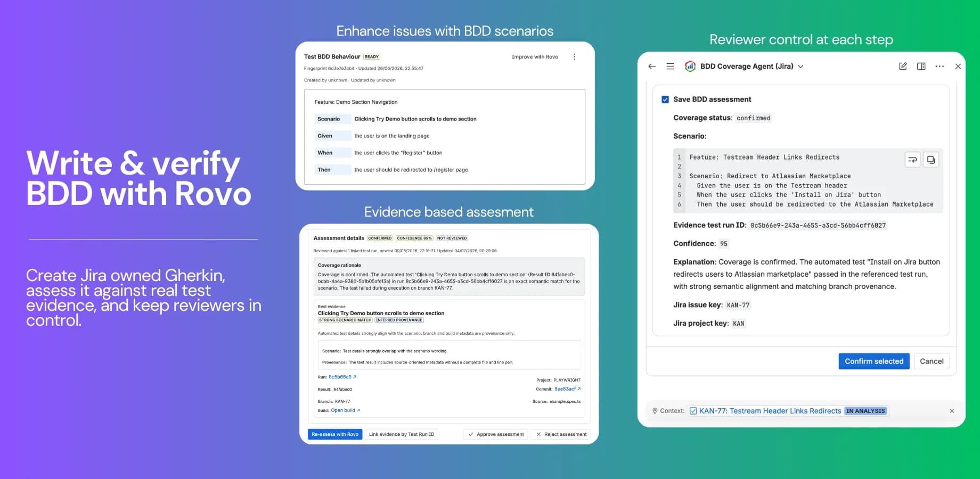The width and height of the screenshot is (980, 479).
Task: Click the Jira project key KAN value
Action: pyautogui.click(x=738, y=324)
